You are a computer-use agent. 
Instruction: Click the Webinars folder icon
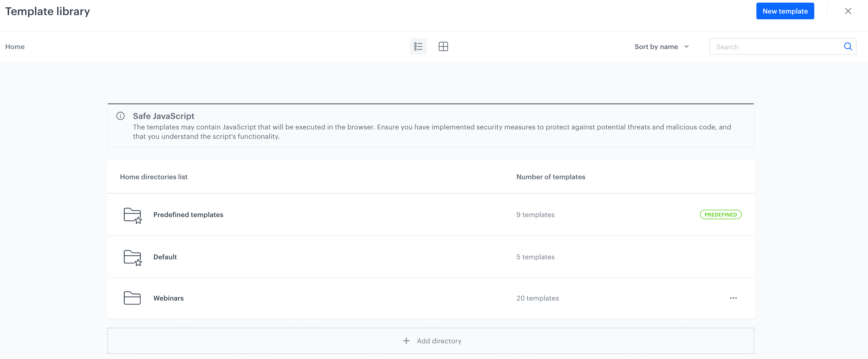point(132,297)
